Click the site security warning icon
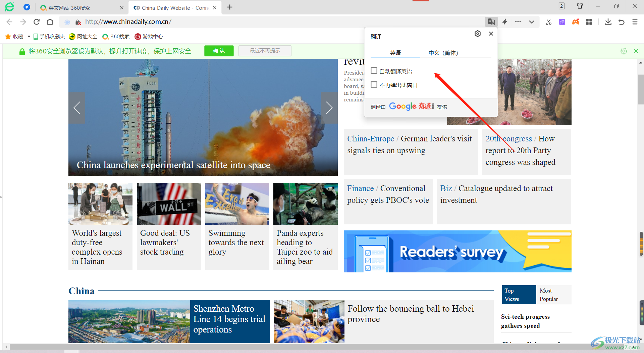This screenshot has height=353, width=644. pos(78,22)
